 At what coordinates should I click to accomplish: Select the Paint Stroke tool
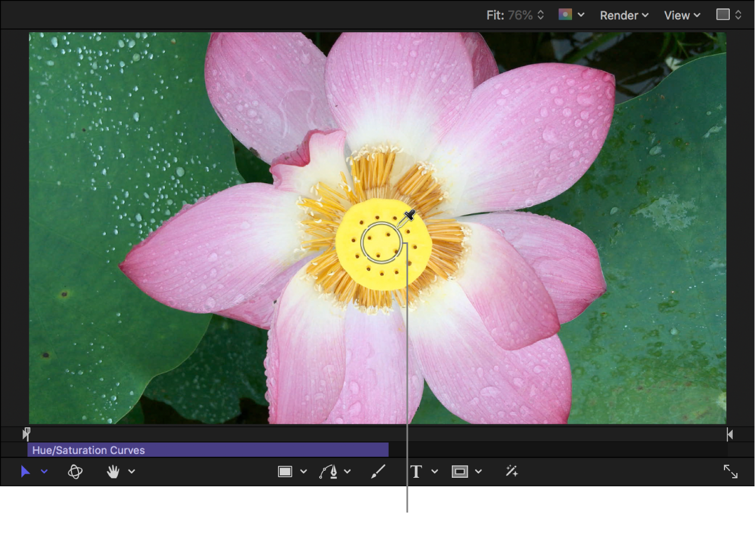click(x=378, y=471)
